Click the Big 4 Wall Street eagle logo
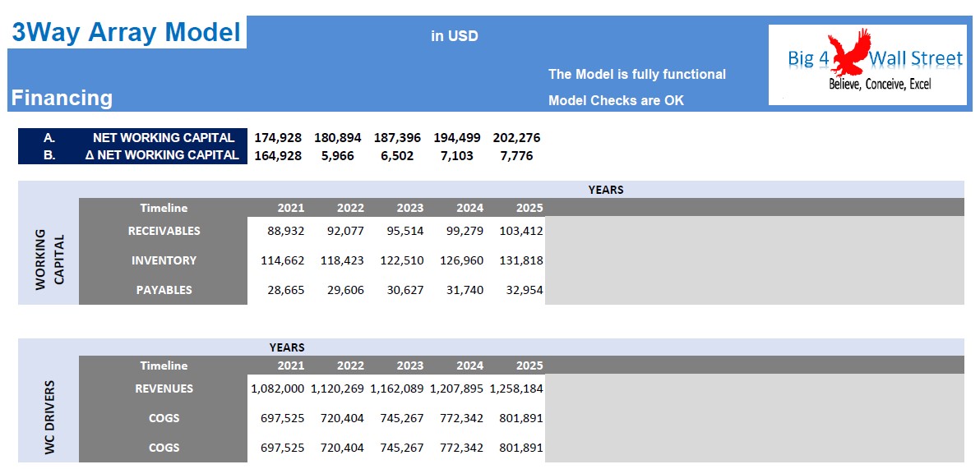 tap(867, 65)
